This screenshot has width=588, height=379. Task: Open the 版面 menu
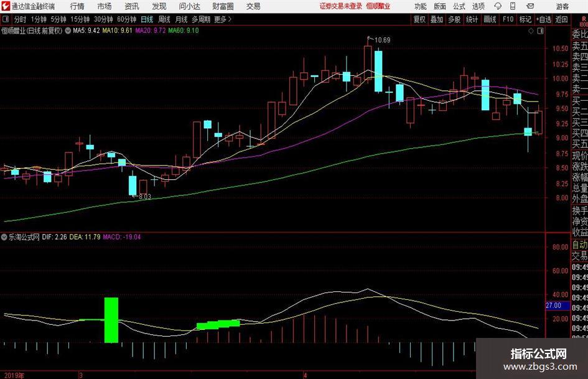click(439, 6)
